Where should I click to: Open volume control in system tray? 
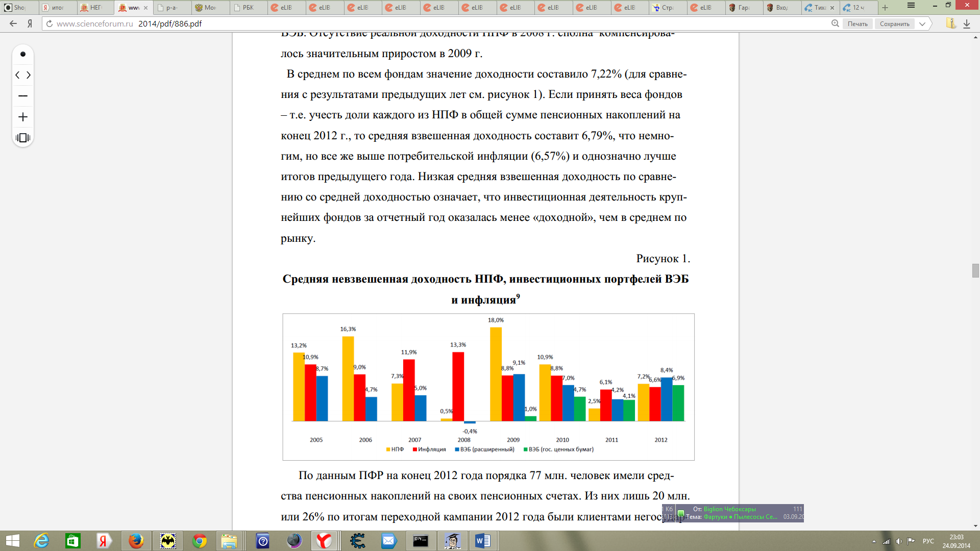click(899, 541)
